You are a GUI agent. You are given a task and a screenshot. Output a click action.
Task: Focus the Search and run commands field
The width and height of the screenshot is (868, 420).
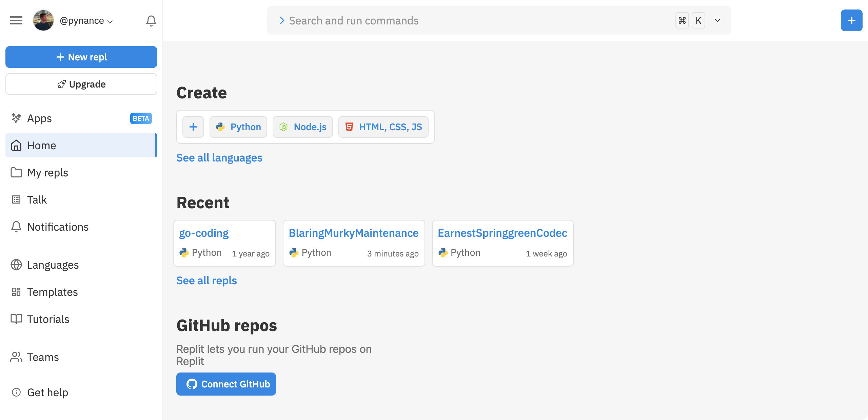[475, 21]
